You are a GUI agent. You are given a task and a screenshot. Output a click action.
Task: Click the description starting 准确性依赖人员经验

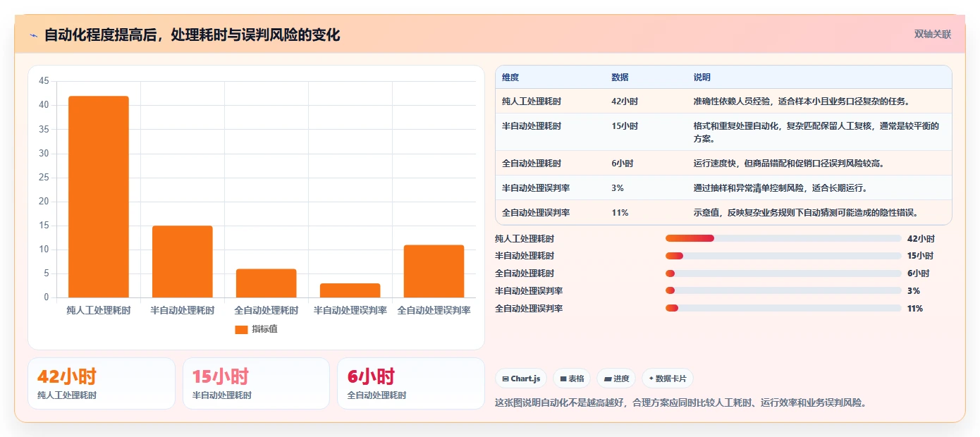pyautogui.click(x=804, y=101)
